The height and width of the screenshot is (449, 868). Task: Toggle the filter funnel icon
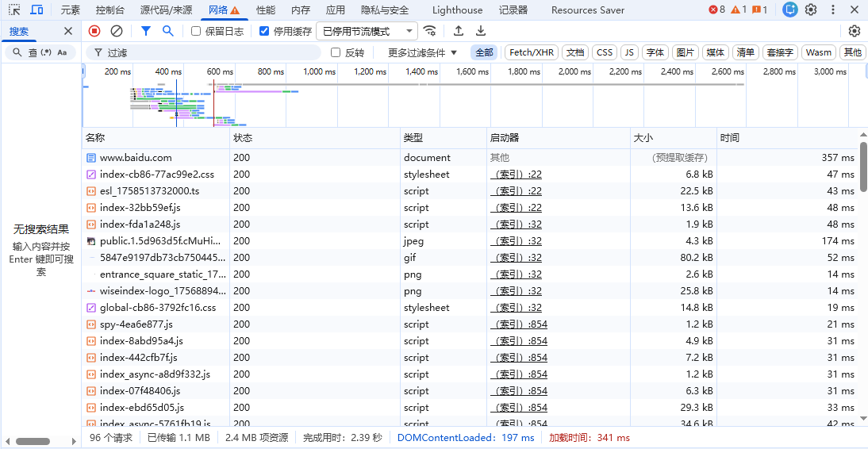(146, 31)
